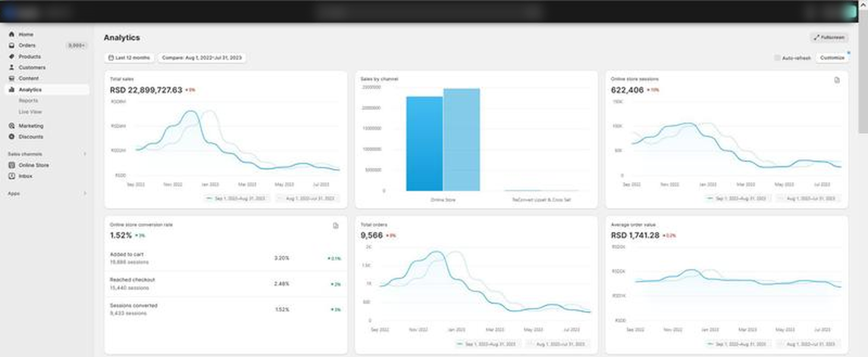Open the Compare date range dropdown

pos(202,58)
